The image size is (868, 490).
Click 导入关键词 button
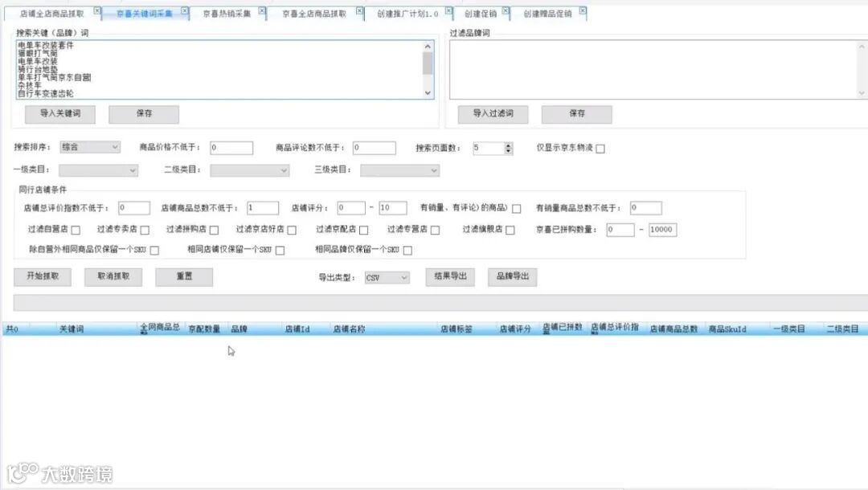pyautogui.click(x=59, y=114)
